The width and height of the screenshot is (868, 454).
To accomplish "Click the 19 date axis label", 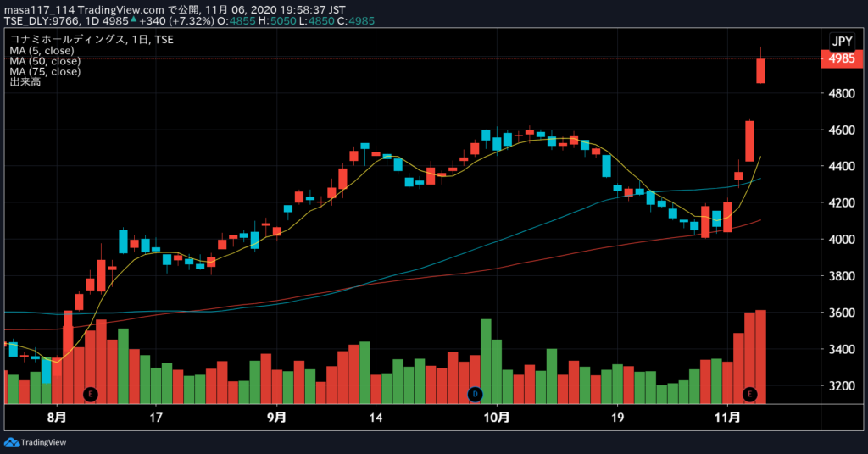I will (x=617, y=417).
